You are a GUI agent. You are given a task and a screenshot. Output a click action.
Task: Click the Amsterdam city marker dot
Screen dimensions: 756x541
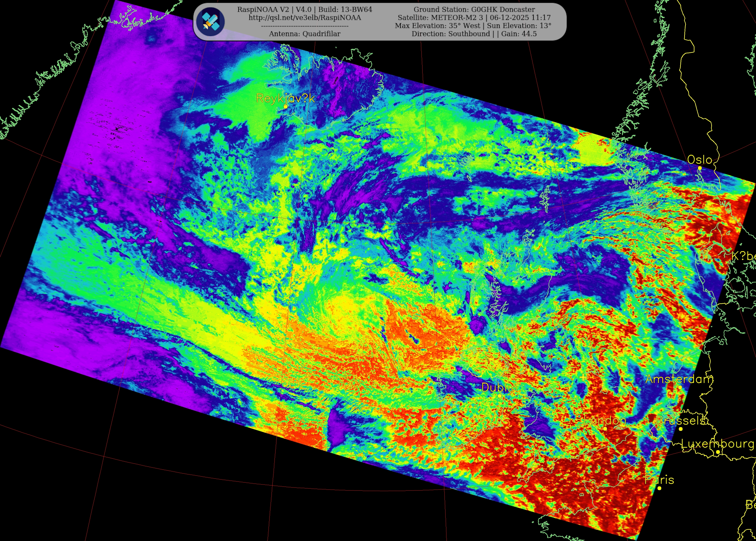680,388
